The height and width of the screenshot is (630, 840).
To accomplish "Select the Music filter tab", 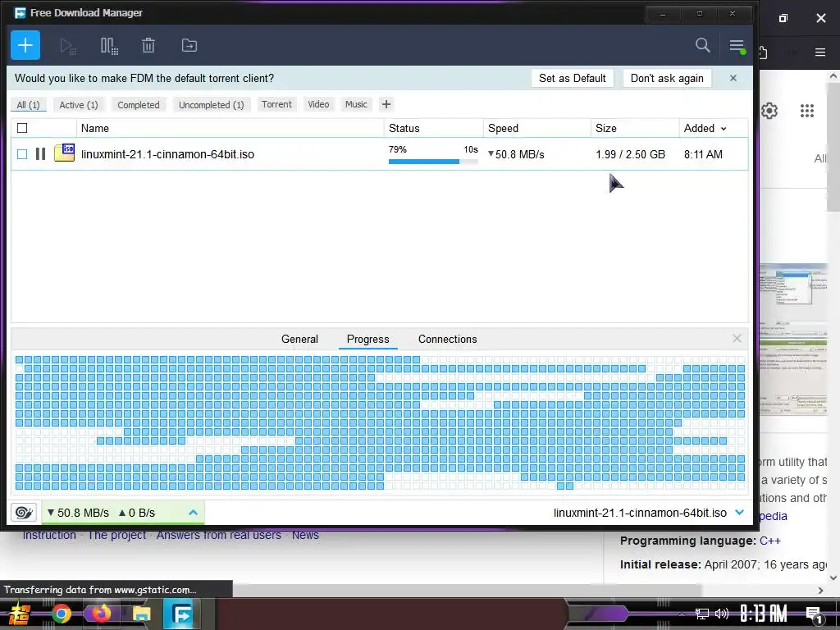I will click(x=356, y=104).
